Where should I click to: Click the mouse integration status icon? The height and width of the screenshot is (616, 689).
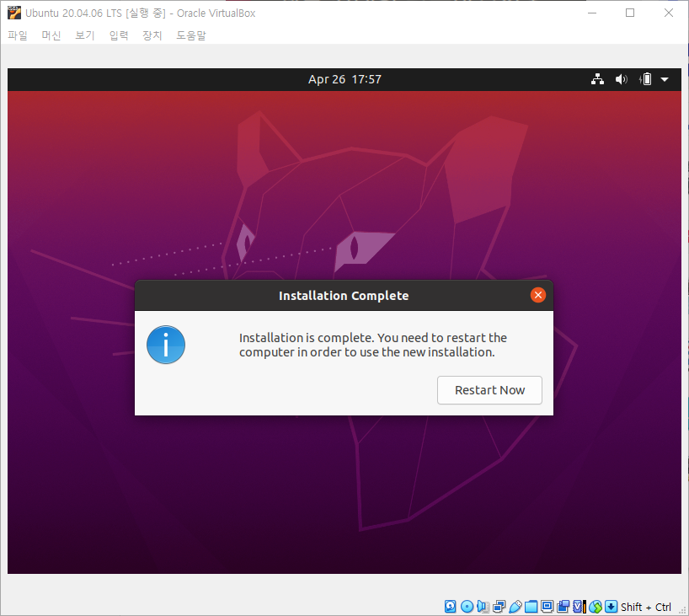pyautogui.click(x=596, y=607)
